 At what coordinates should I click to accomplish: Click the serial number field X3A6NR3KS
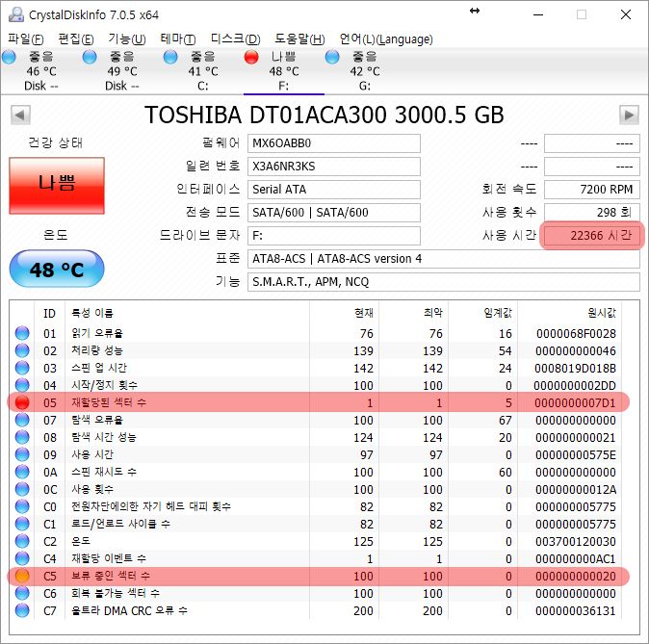pos(334,167)
